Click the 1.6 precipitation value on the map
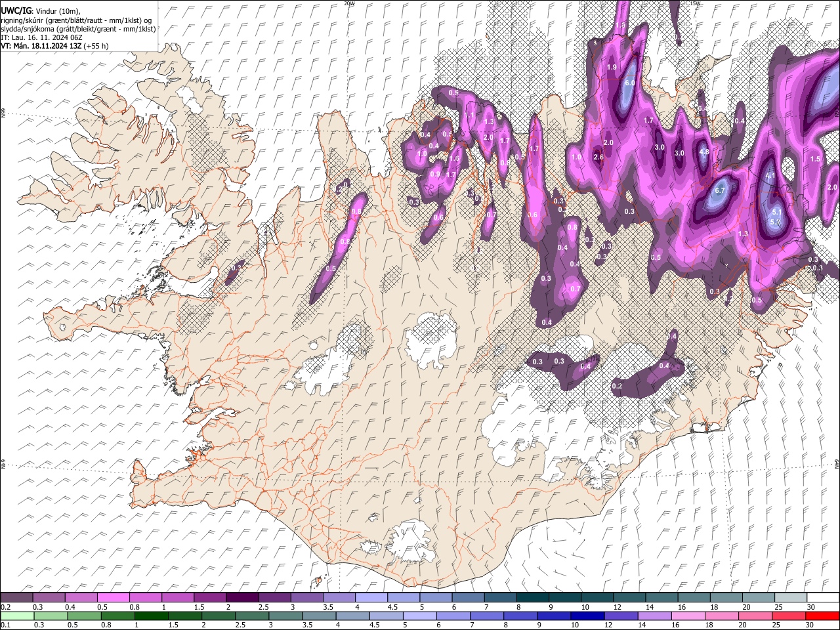 454,158
